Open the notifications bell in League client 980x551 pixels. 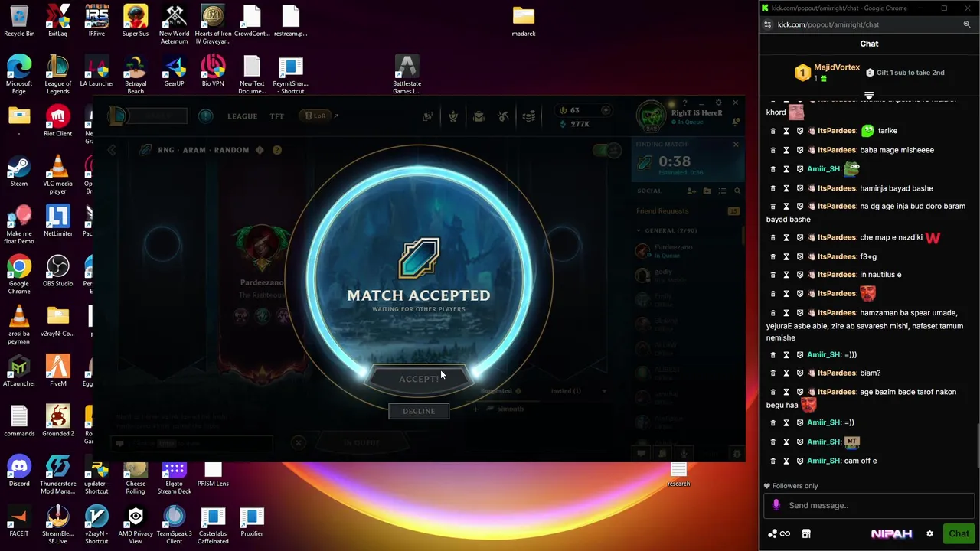click(735, 121)
